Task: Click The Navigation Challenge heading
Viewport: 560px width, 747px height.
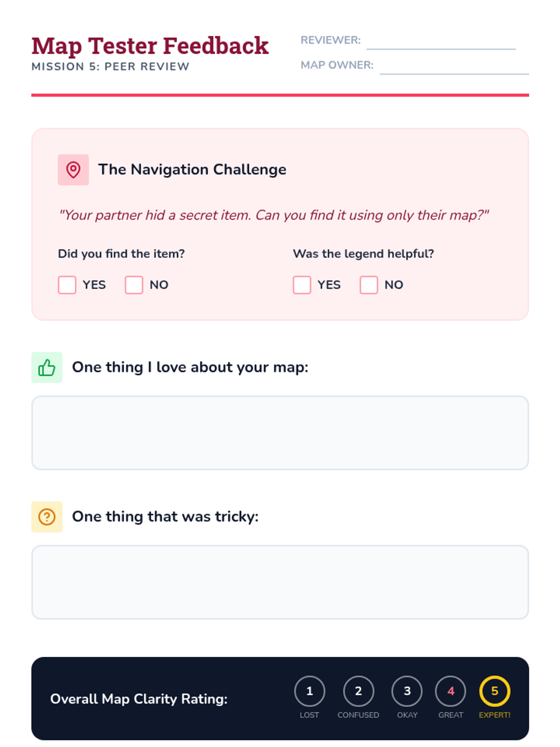Action: [x=192, y=169]
